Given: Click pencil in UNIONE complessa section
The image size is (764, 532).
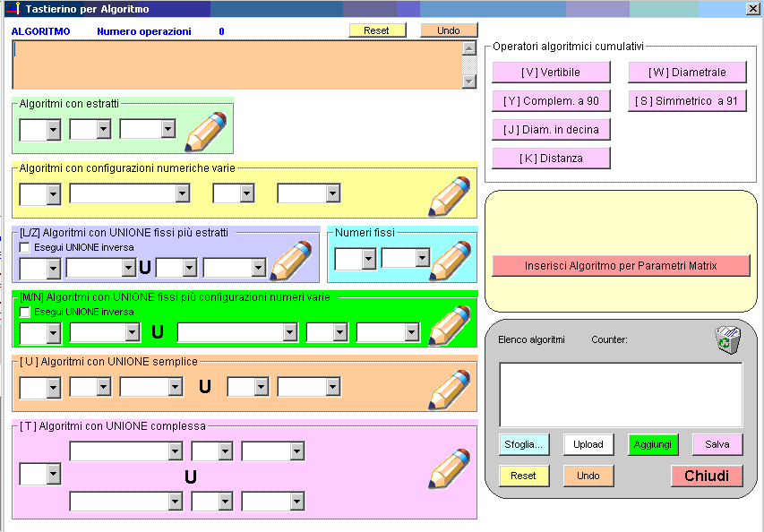Looking at the screenshot, I should (449, 468).
